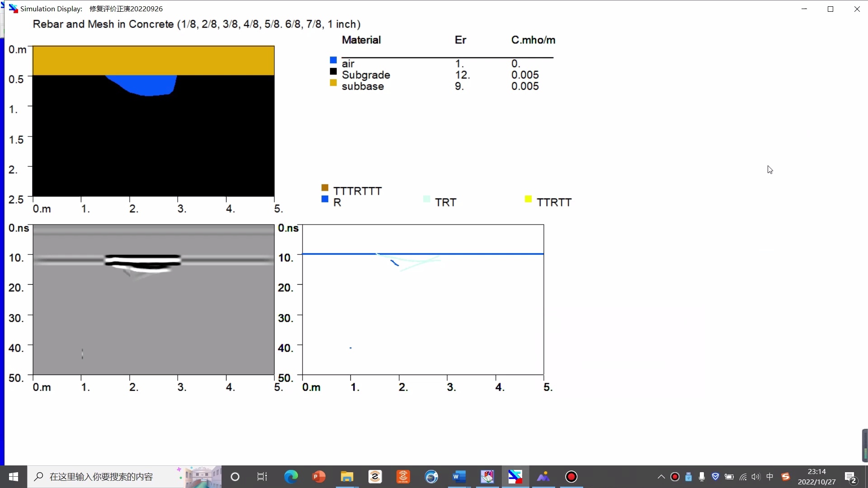Open the volume tray icon
The image size is (868, 488).
(756, 477)
